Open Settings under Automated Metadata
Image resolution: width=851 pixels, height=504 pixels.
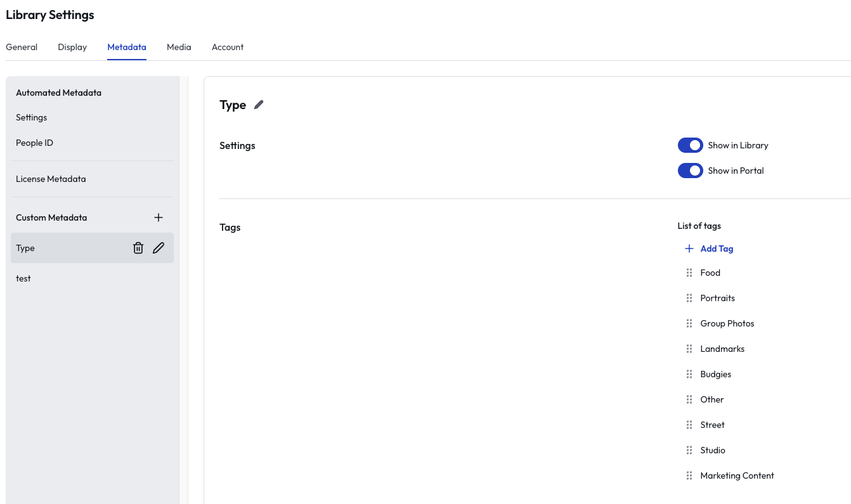(32, 117)
